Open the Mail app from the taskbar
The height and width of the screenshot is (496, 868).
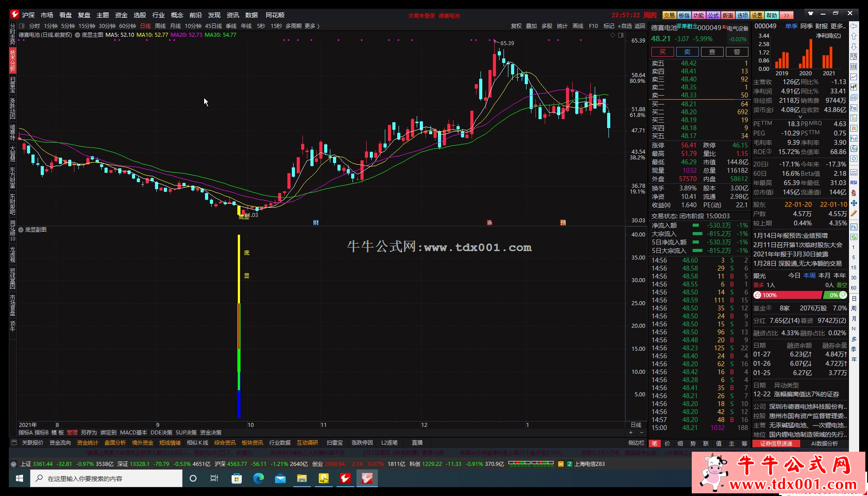[x=280, y=478]
